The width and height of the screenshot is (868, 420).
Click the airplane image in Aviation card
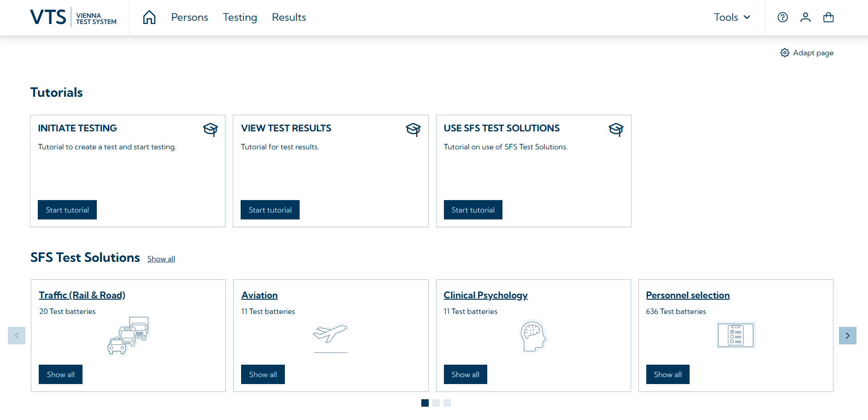tap(330, 335)
